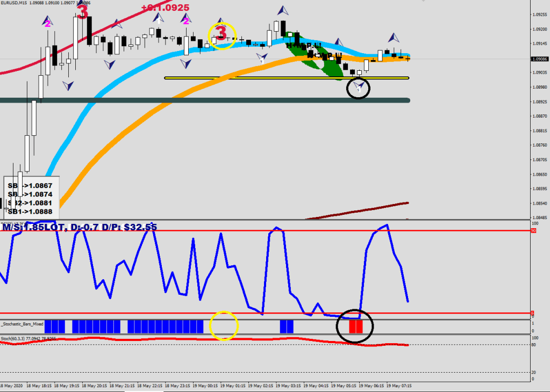Click the current price tag 1.09086
The width and height of the screenshot is (550, 392).
point(539,59)
